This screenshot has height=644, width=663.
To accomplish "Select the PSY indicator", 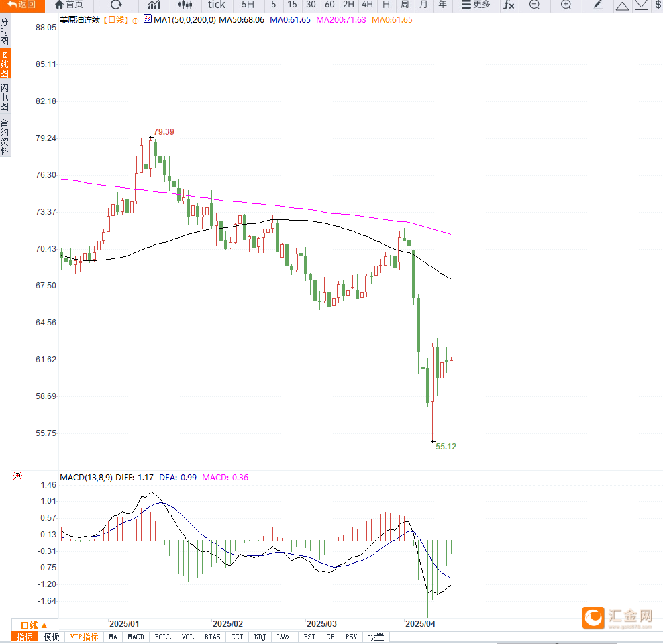I will [351, 637].
